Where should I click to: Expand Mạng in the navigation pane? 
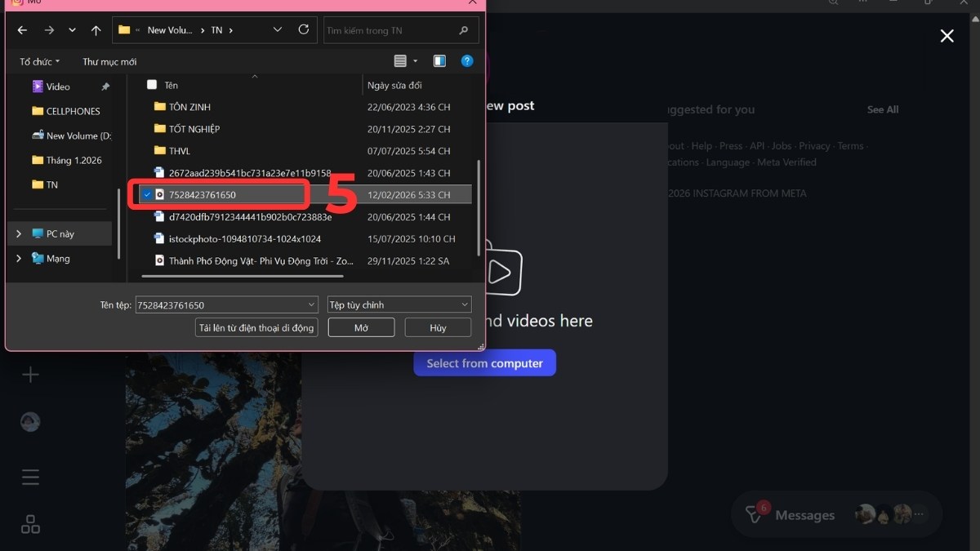(x=18, y=258)
